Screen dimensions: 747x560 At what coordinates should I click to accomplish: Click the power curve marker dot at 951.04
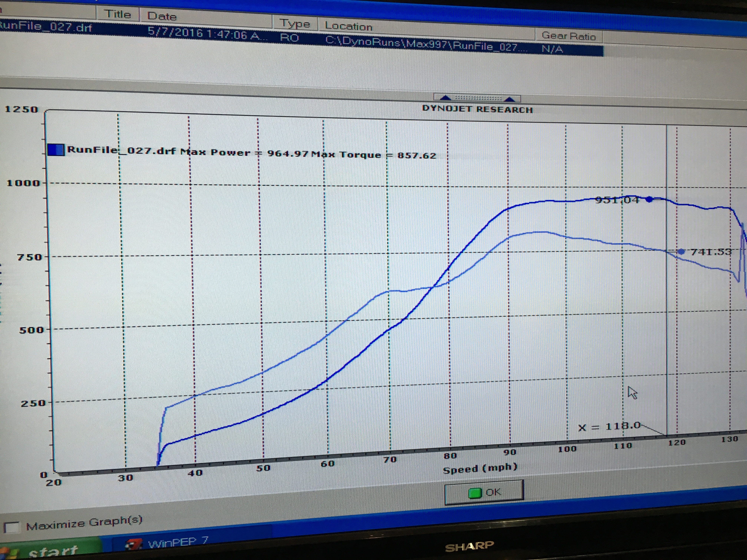[x=649, y=199]
